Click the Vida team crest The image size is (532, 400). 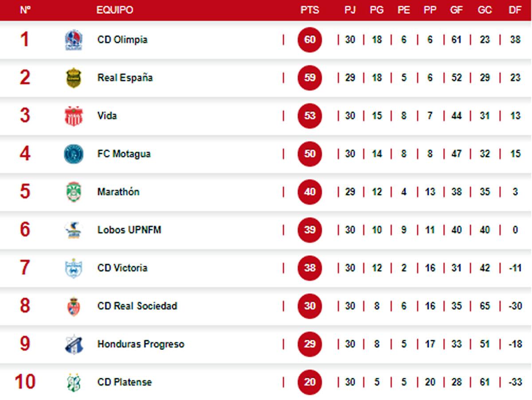coord(74,116)
